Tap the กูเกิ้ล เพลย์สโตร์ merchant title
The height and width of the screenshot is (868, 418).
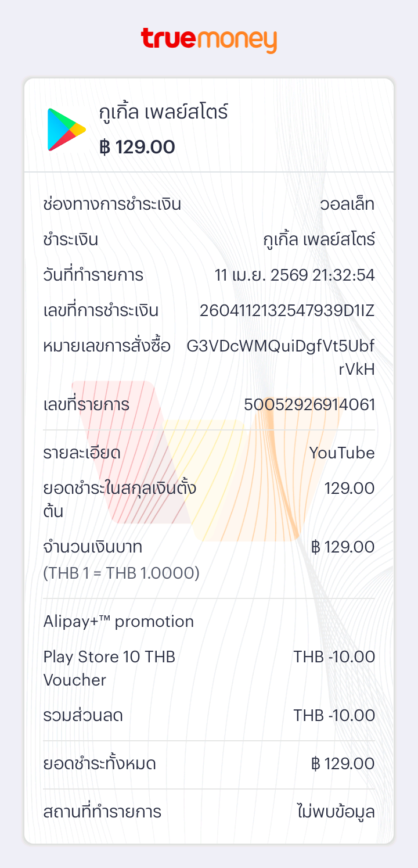click(x=164, y=112)
